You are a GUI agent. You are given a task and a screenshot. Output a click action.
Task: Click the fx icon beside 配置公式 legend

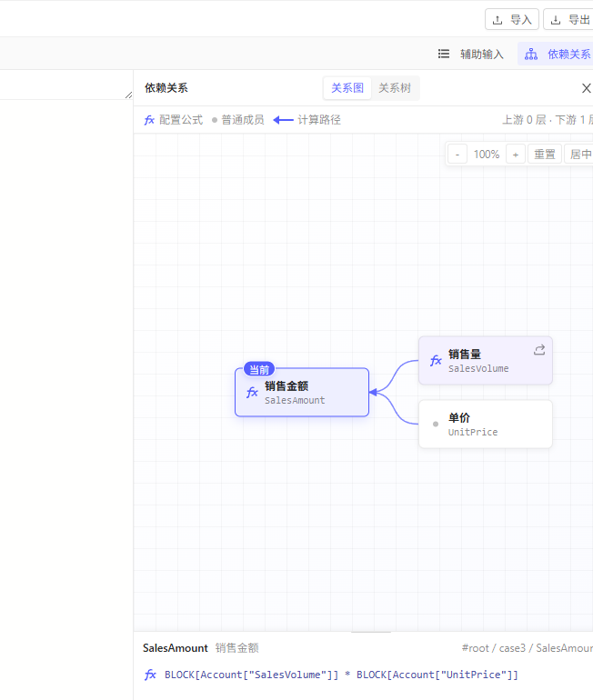pos(149,120)
